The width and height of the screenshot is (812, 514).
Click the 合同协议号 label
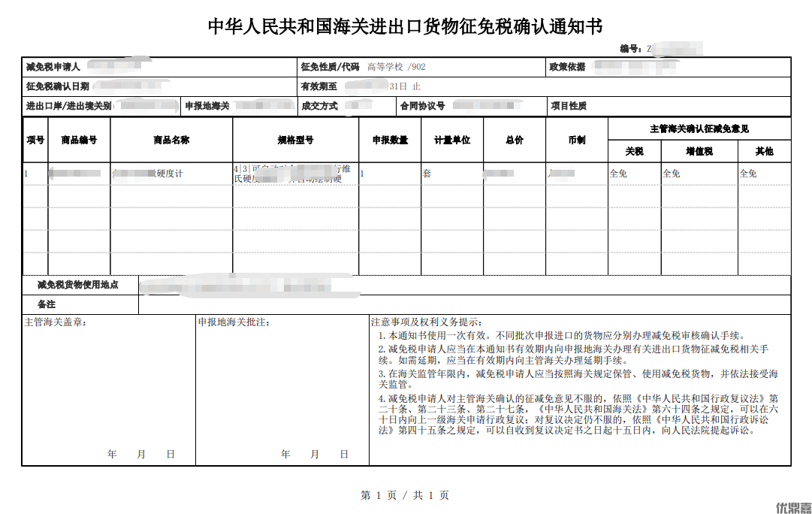coord(423,106)
